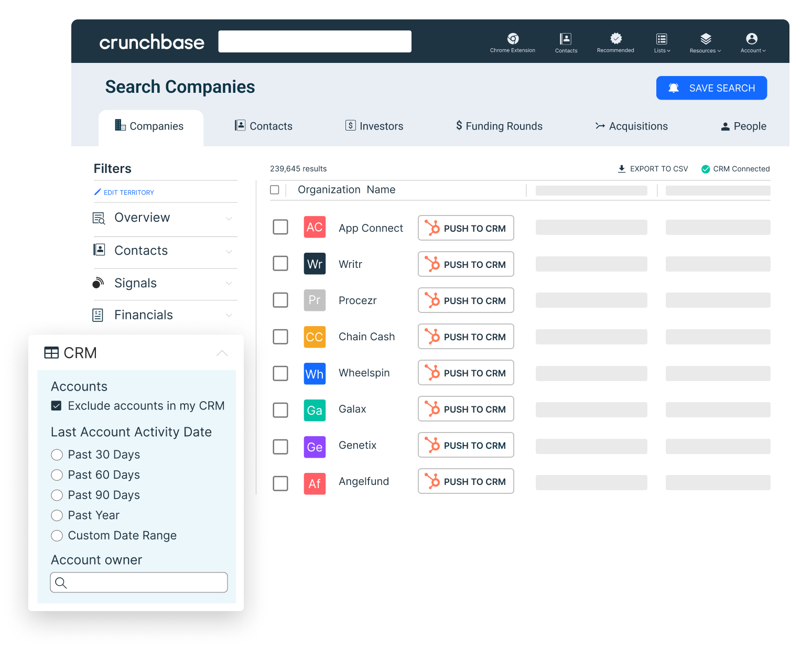Viewport: 812px width, 648px height.
Task: Check the Procezr row checkbox
Action: click(280, 300)
